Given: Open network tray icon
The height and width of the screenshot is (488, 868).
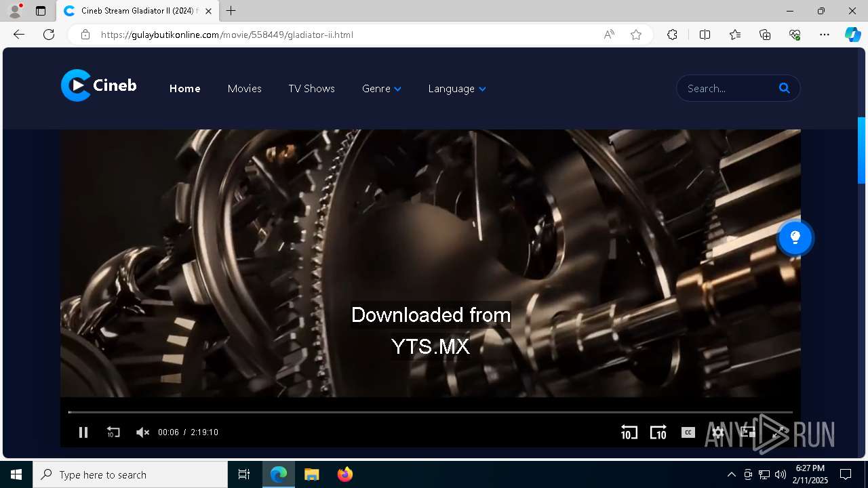Looking at the screenshot, I should 764,474.
